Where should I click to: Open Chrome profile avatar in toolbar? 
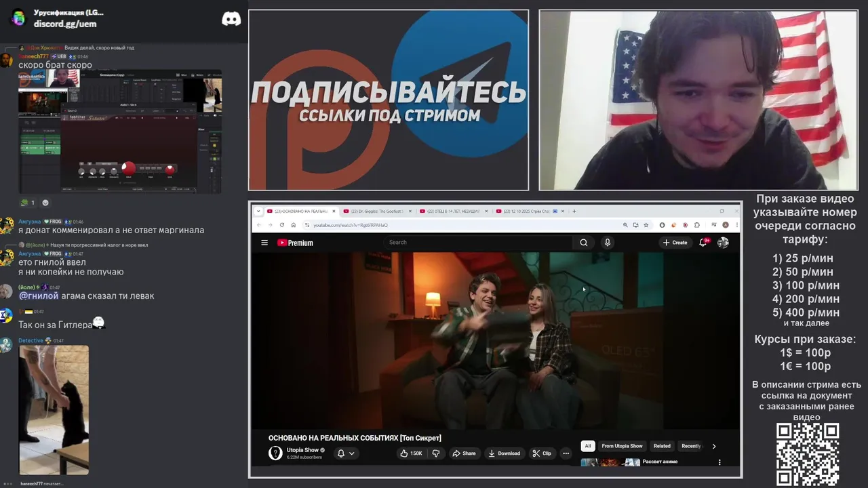(x=726, y=225)
